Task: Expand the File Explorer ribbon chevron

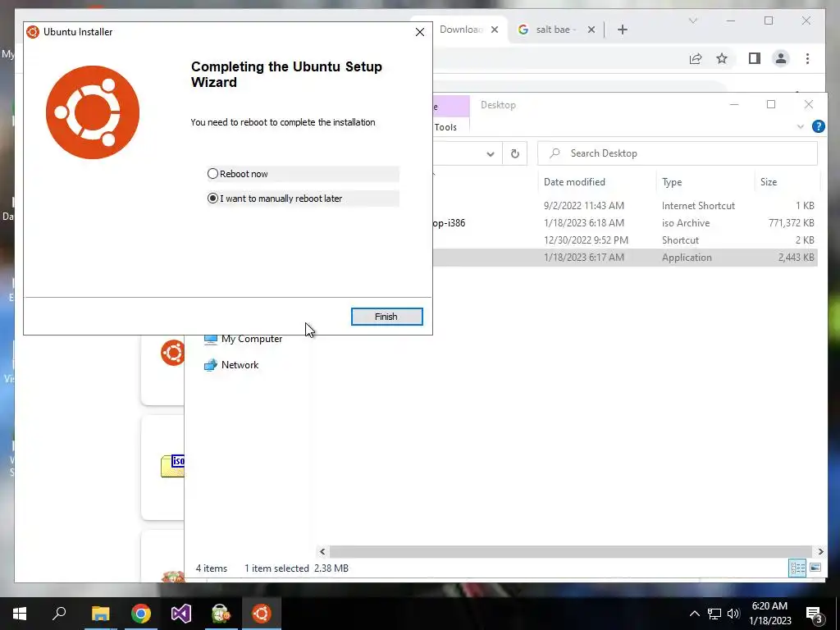Action: (x=801, y=126)
